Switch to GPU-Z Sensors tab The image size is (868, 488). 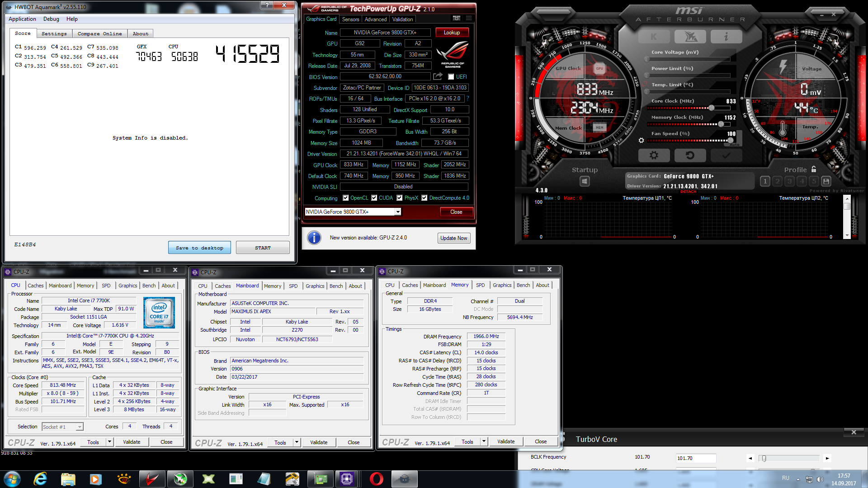[x=350, y=19]
